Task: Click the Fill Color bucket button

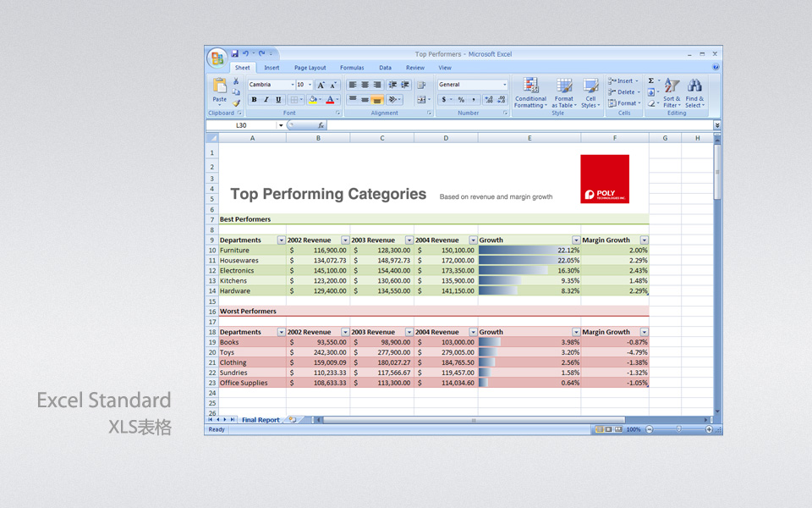Action: coord(312,100)
